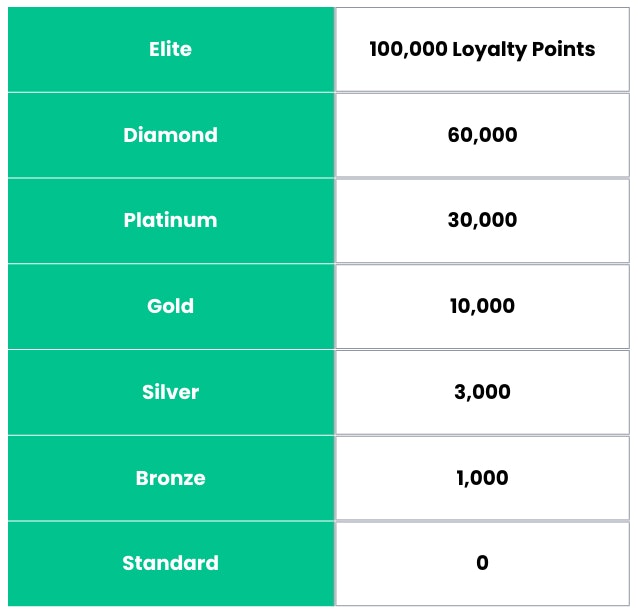Click the Platinum tier label
This screenshot has width=638, height=615.
(170, 220)
